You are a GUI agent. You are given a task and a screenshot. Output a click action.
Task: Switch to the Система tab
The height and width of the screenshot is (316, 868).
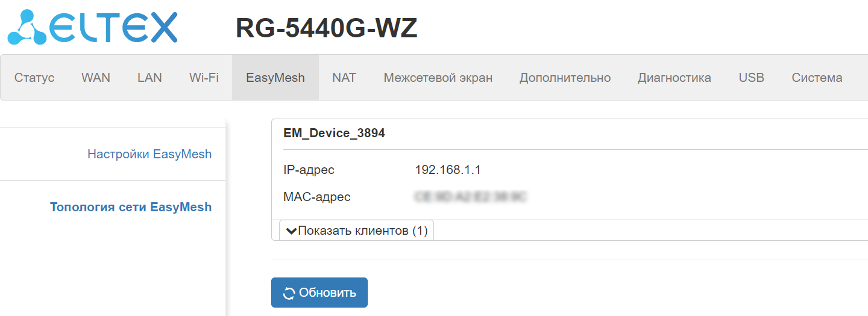tap(817, 78)
